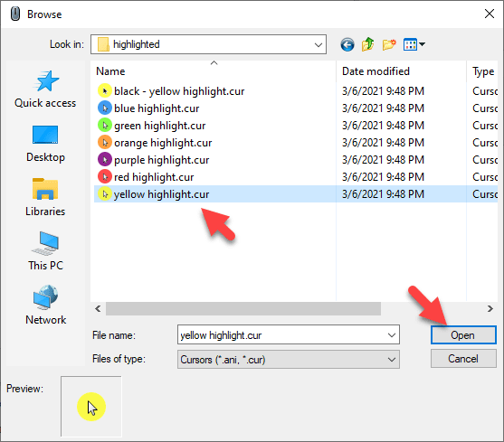Select file name blue highlight.cur

coord(157,108)
